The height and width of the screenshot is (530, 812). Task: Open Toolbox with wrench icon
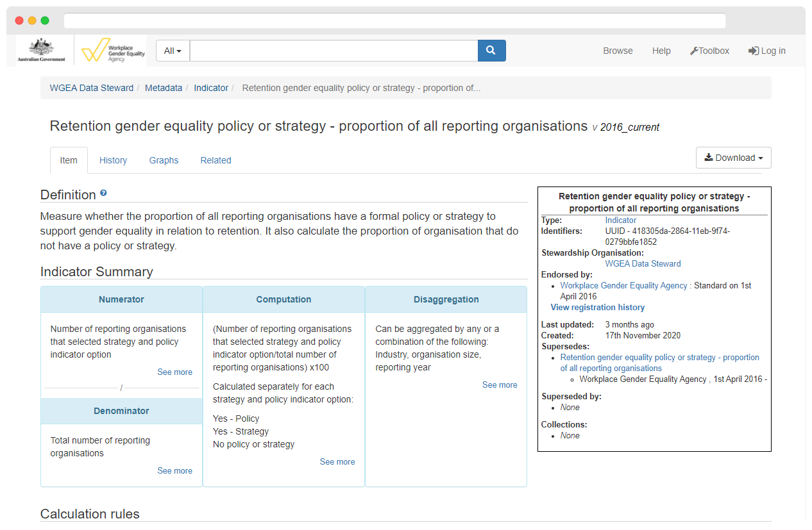709,51
